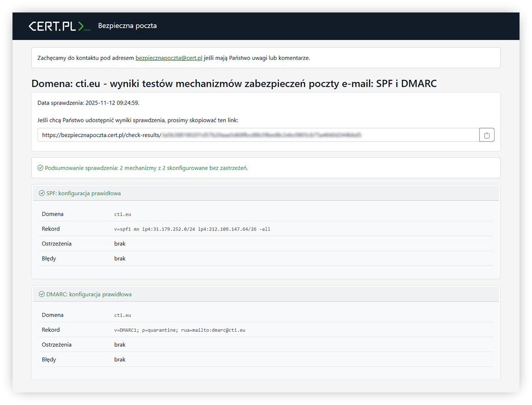532x405 pixels.
Task: Click the Domena: cti.eu page heading
Action: tap(234, 83)
